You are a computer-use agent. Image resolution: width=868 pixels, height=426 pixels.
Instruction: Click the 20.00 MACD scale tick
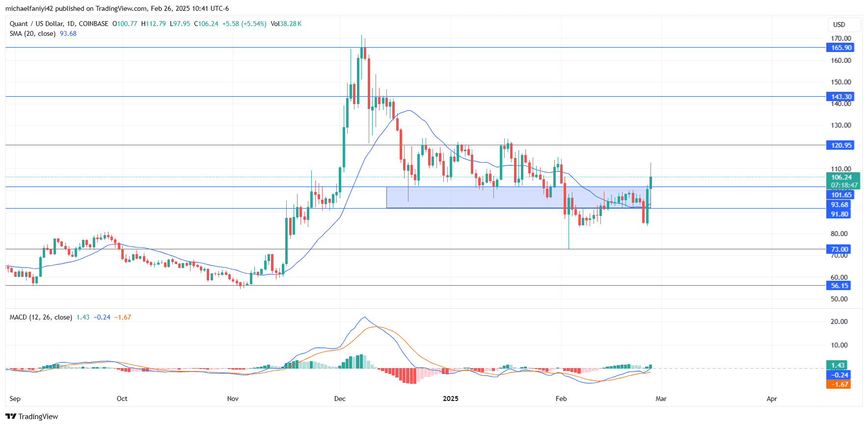(839, 321)
